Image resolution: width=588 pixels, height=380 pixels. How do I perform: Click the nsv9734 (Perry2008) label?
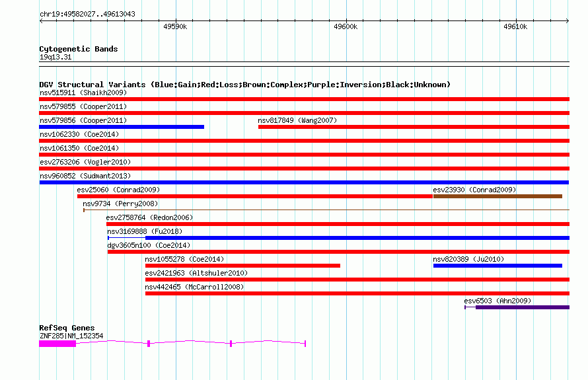[120, 204]
